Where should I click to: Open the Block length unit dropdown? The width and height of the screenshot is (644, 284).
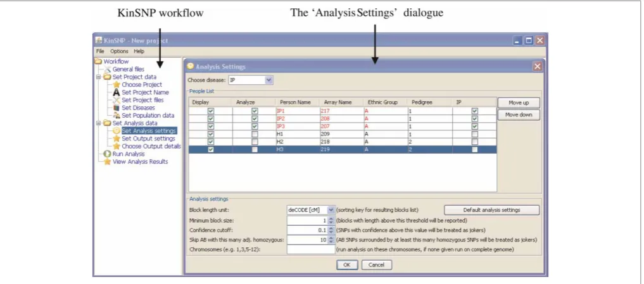coord(331,210)
